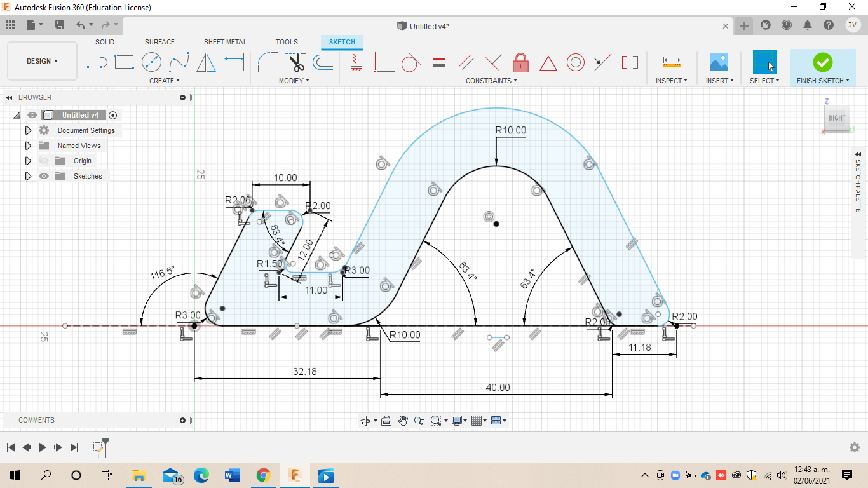
Task: Apply the Equal constraint
Action: tap(438, 62)
